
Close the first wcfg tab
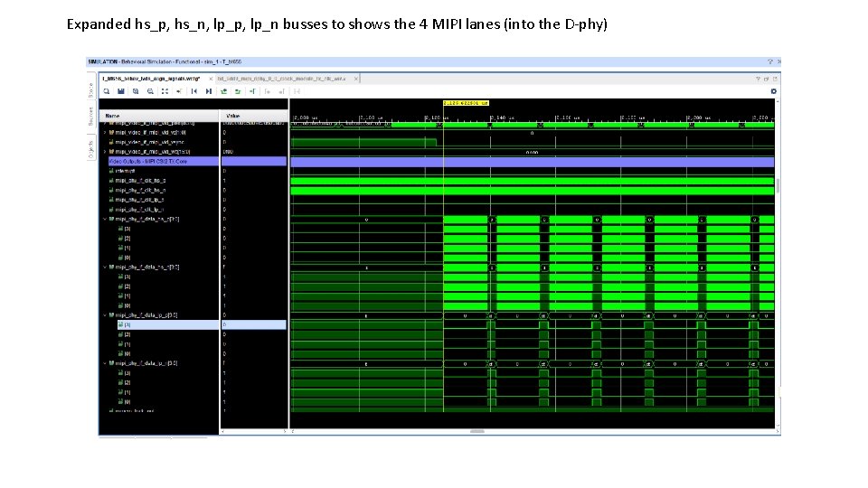(x=211, y=79)
